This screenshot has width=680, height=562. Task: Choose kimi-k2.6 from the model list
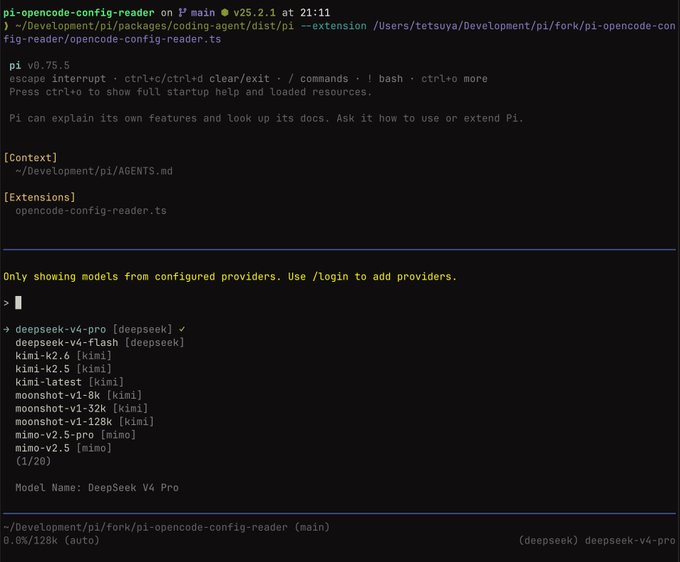[x=63, y=356]
